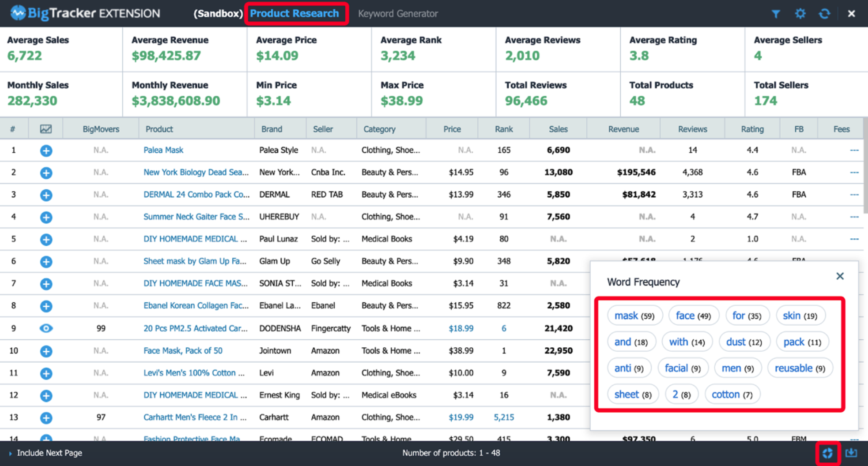868x466 pixels.
Task: Open the settings gear icon
Action: (x=800, y=14)
